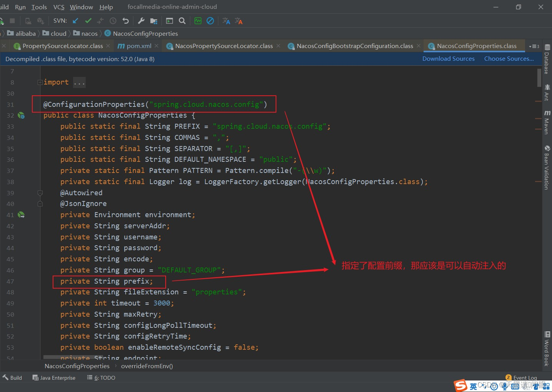
Task: Click Sogou input method S icon
Action: coord(461,385)
